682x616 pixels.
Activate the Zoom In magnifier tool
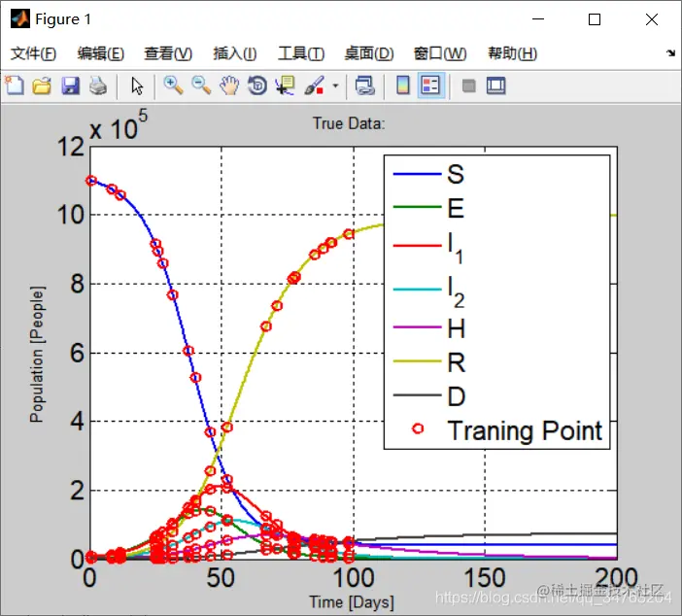coord(173,86)
